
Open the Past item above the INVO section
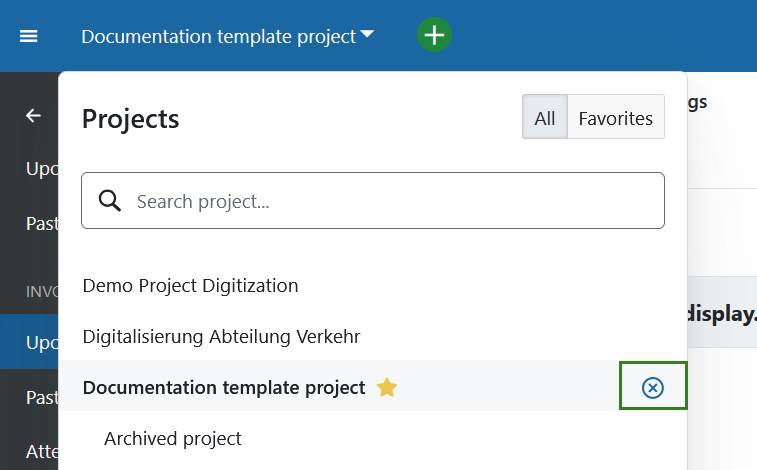[x=41, y=223]
